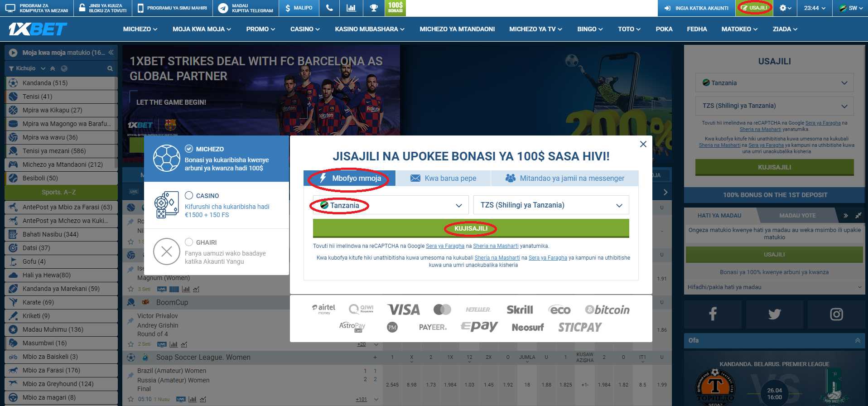Collapse the left sidebar with double chevron
This screenshot has width=868, height=406.
coord(111,53)
